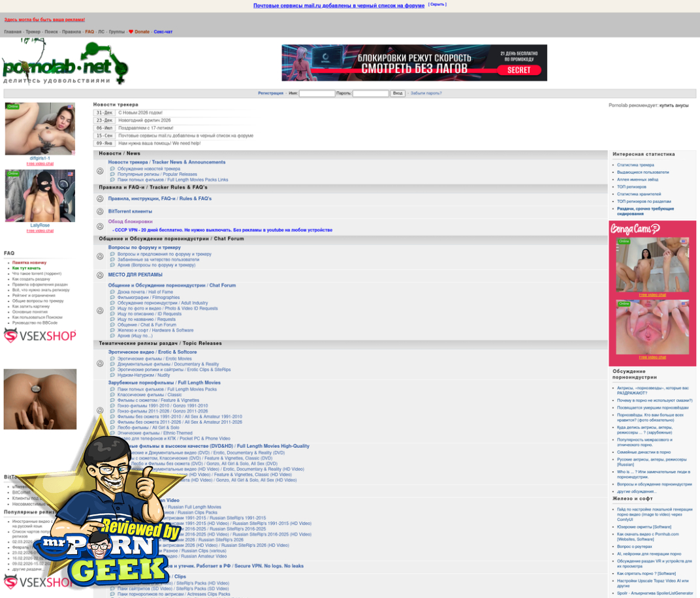Click the forum icon beside BitTorrent клиенты
This screenshot has width=700, height=598.
(100, 212)
